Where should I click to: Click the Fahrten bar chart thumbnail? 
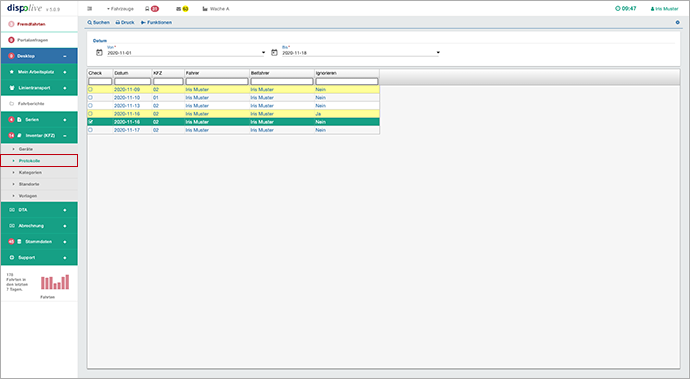click(55, 282)
